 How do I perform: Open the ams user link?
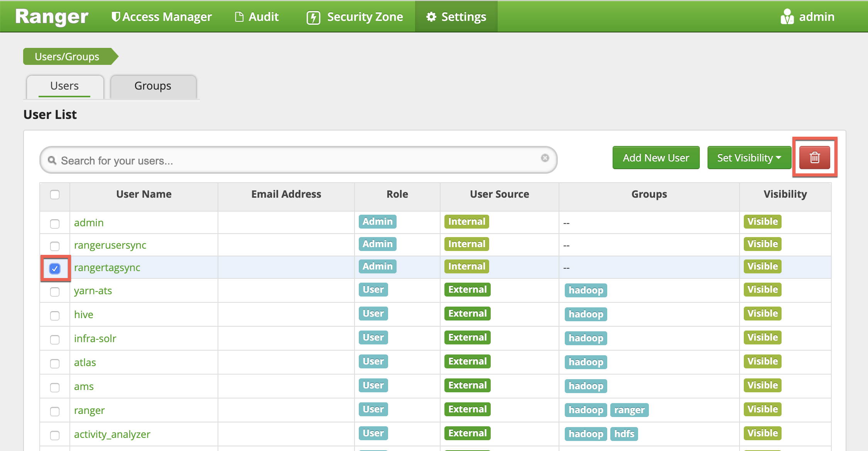tap(84, 387)
